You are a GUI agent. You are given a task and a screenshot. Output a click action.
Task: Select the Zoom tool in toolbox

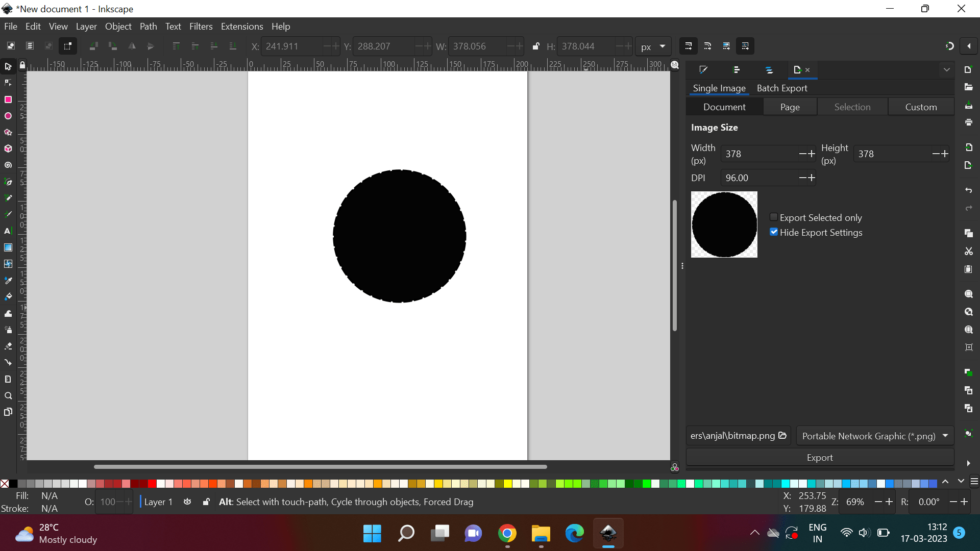[x=8, y=396]
